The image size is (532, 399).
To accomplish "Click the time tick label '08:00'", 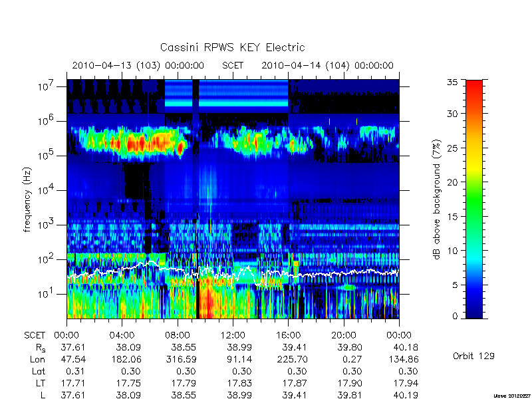I will tap(178, 335).
